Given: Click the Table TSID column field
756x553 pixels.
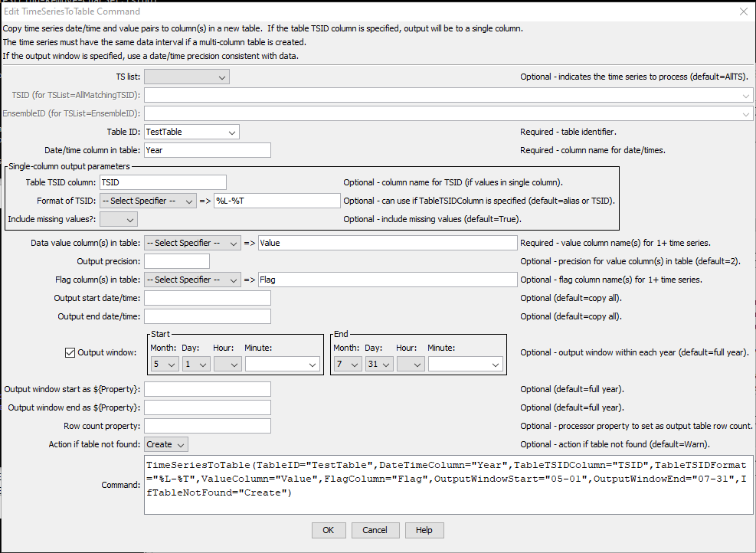Looking at the screenshot, I should click(163, 182).
